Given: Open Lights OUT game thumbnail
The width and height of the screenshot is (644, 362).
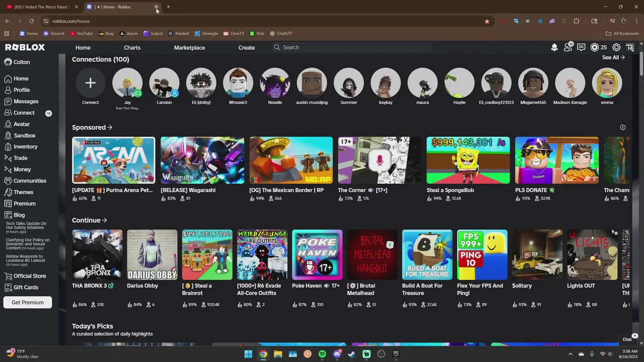Looking at the screenshot, I should point(592,255).
